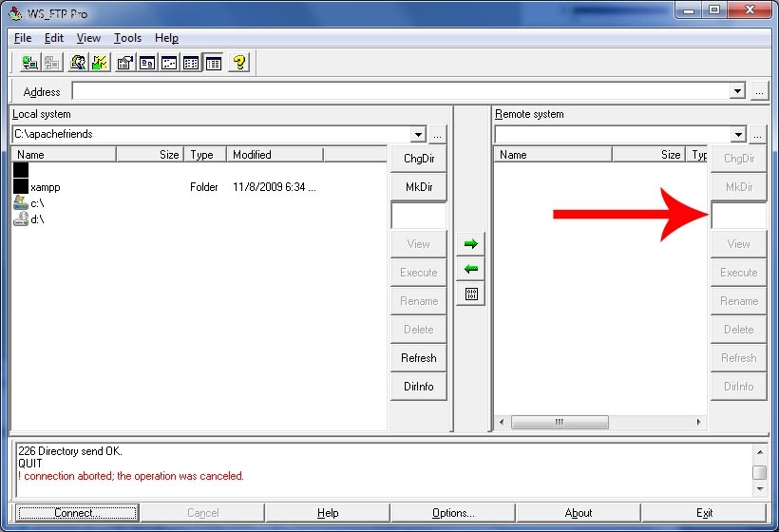Screen dimensions: 779x532
Task: Click the local ChgDir button
Action: click(419, 159)
